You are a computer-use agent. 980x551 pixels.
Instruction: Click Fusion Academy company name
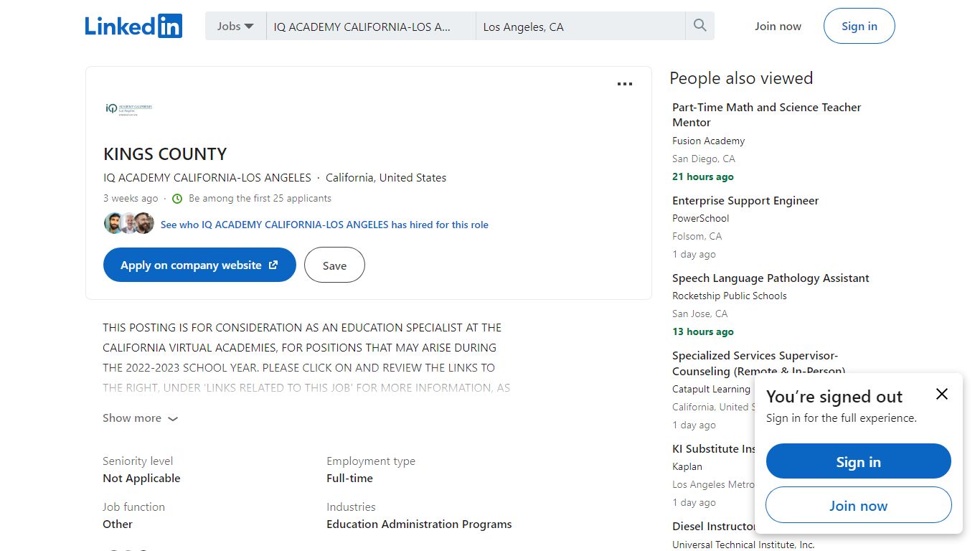tap(708, 141)
